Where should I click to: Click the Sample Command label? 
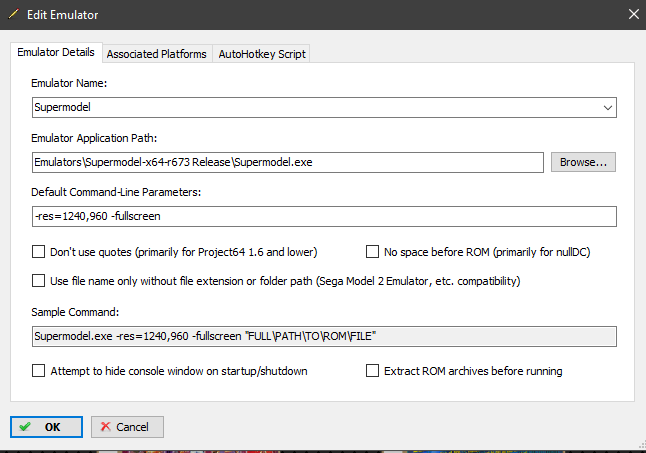point(75,312)
